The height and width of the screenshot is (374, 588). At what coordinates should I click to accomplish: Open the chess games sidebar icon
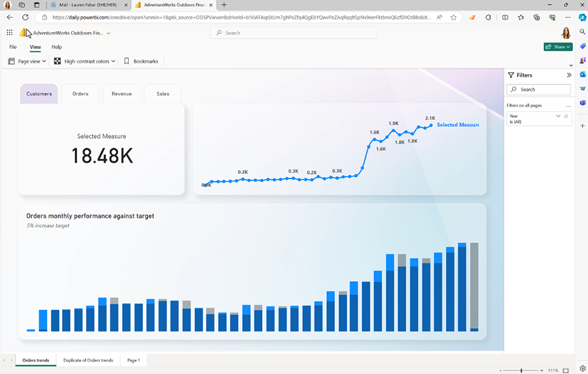583,60
